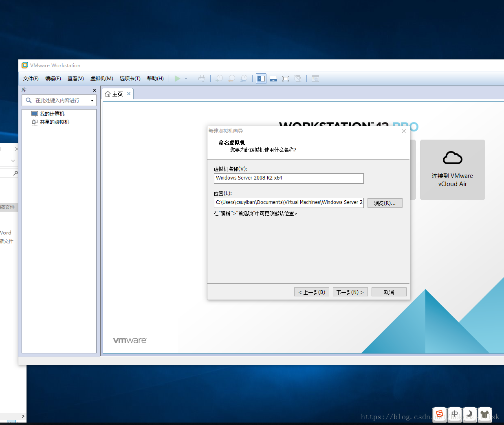Image resolution: width=504 pixels, height=425 pixels.
Task: Click the 我的计算机 computer icon
Action: click(35, 114)
